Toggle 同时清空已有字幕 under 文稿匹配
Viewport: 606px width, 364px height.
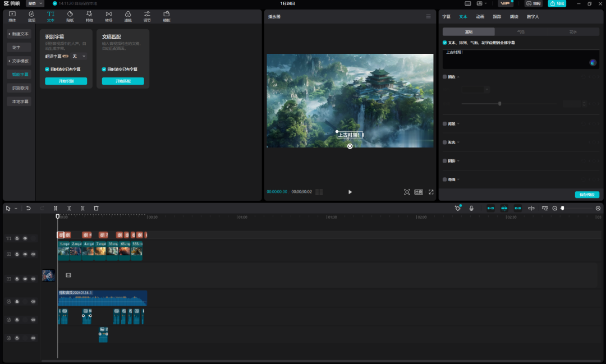104,70
